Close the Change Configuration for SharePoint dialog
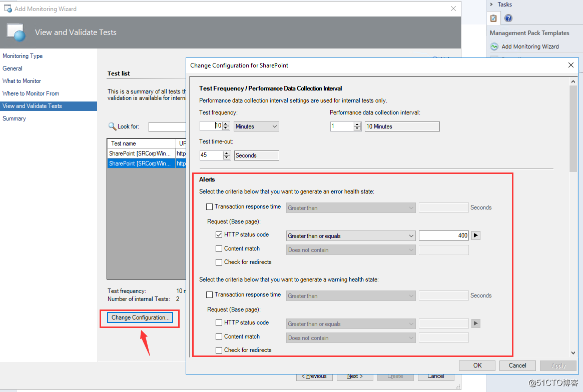The image size is (583, 392). click(570, 65)
